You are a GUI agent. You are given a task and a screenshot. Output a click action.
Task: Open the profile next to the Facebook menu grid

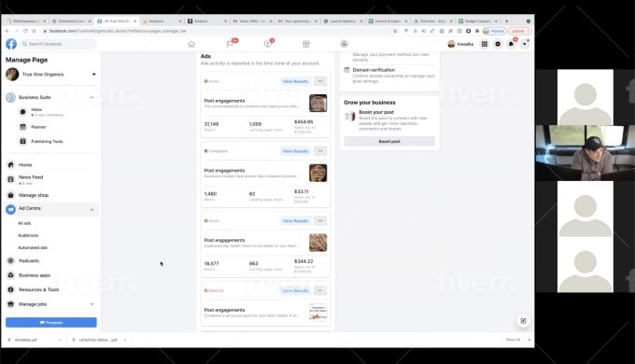pos(460,44)
